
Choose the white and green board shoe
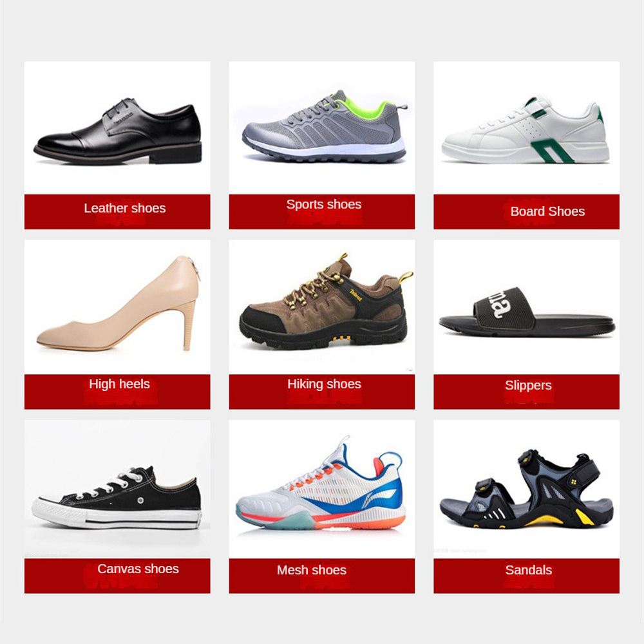pyautogui.click(x=526, y=129)
